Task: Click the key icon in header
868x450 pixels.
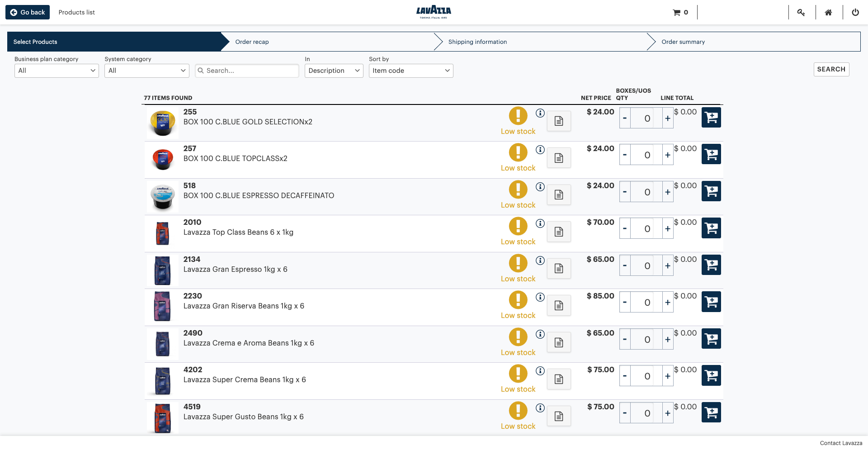Action: tap(801, 13)
